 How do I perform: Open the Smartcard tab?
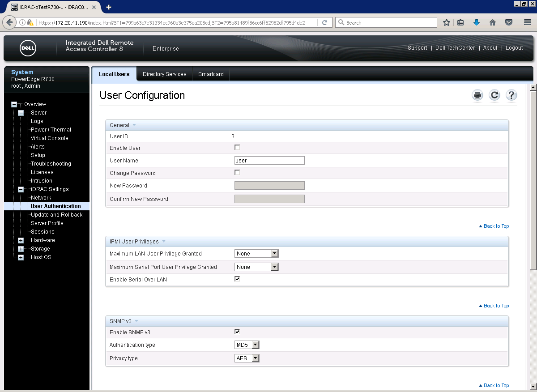pyautogui.click(x=210, y=74)
